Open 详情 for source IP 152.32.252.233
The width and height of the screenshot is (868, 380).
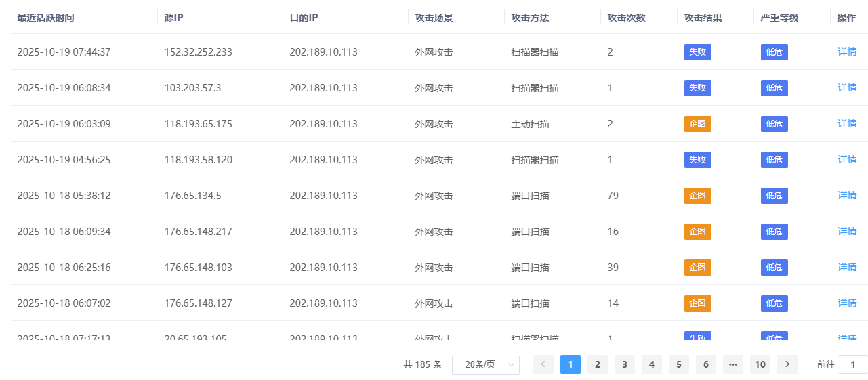click(x=847, y=51)
